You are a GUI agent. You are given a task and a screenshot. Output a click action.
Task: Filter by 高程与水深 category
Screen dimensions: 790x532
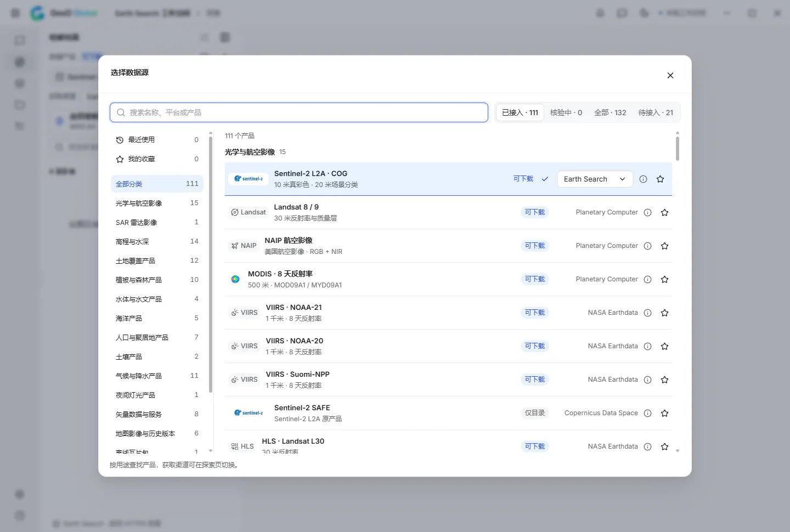point(157,241)
